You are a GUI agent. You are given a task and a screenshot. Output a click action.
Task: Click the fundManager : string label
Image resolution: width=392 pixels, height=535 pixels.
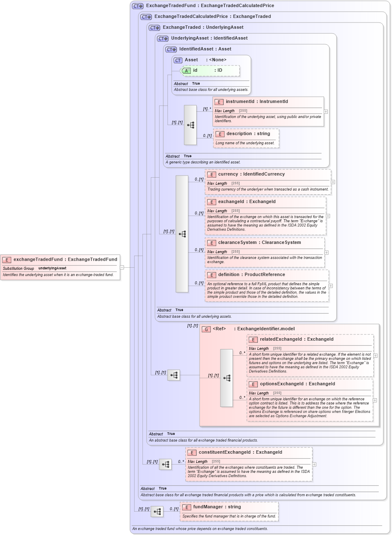(217, 507)
